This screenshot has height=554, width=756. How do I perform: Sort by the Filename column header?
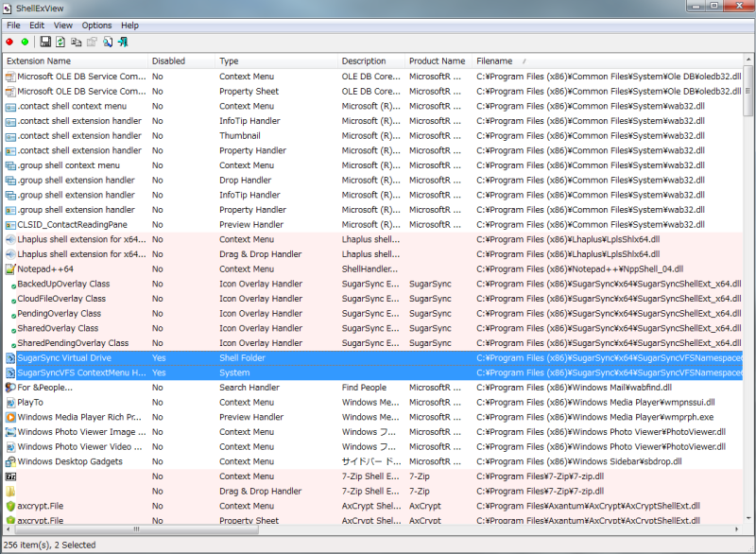pos(608,61)
